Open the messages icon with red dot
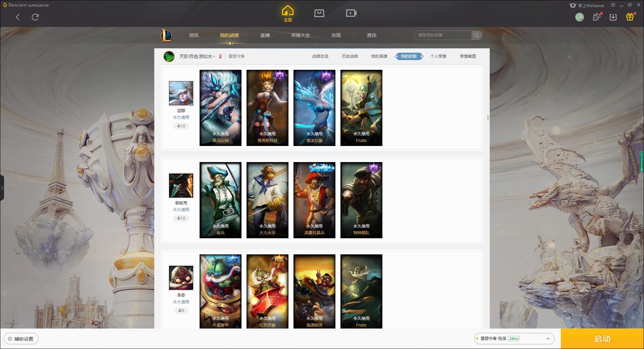The width and height of the screenshot is (644, 349). (x=597, y=17)
